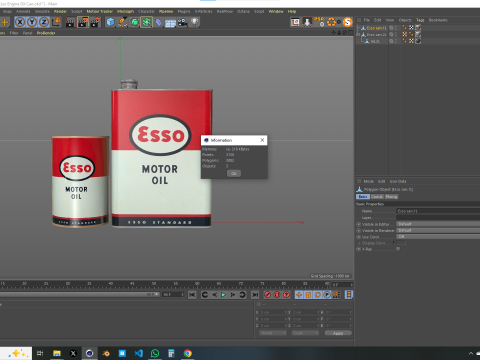Screen dimensions: 480x360
Task: Select the first Esso can object row
Action: [x=377, y=28]
